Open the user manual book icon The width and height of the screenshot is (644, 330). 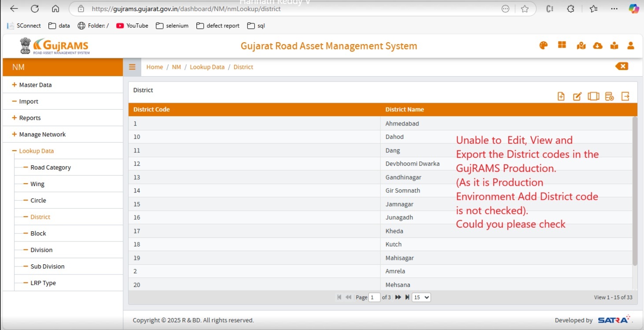(x=614, y=46)
